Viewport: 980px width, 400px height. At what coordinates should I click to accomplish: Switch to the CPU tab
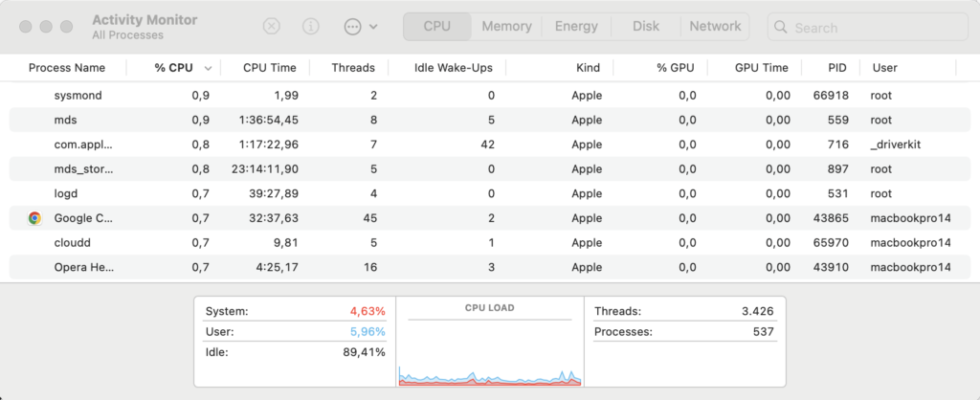click(436, 26)
